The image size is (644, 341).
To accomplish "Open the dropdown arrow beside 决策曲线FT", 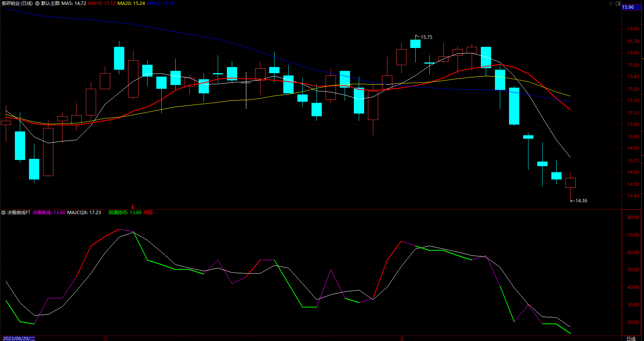I will pos(3,213).
